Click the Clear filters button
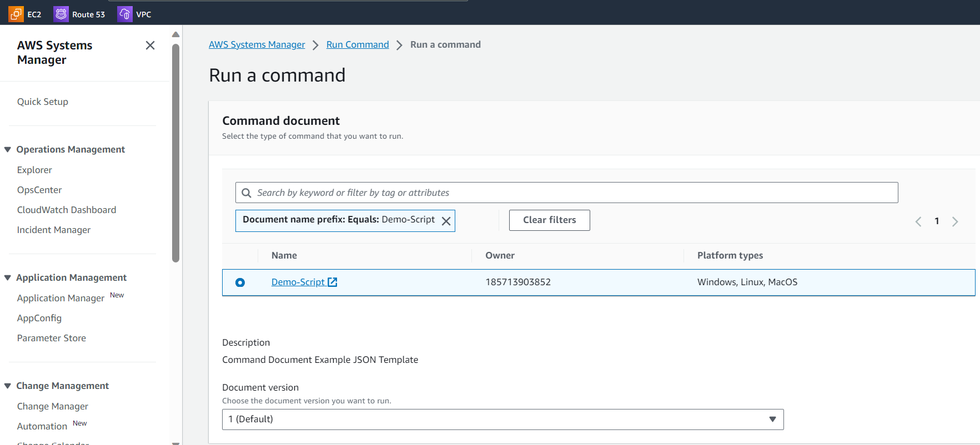The width and height of the screenshot is (980, 445). [549, 220]
